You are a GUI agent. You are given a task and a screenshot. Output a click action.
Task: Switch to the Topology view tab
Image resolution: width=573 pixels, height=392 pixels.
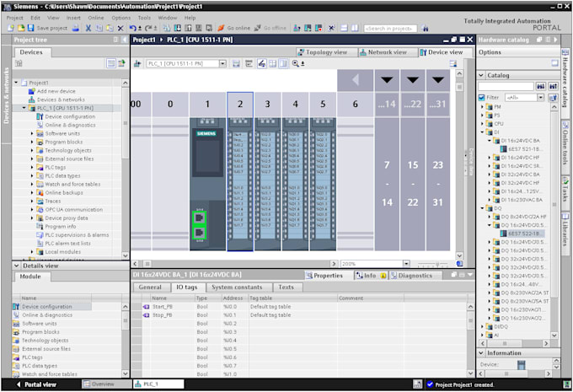[x=327, y=52]
